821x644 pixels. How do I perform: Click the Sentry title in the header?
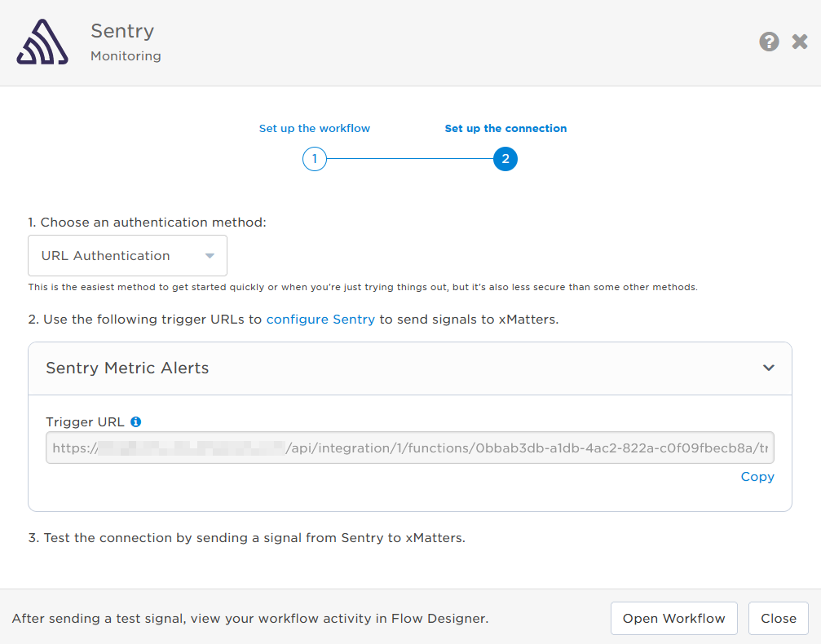[x=122, y=31]
